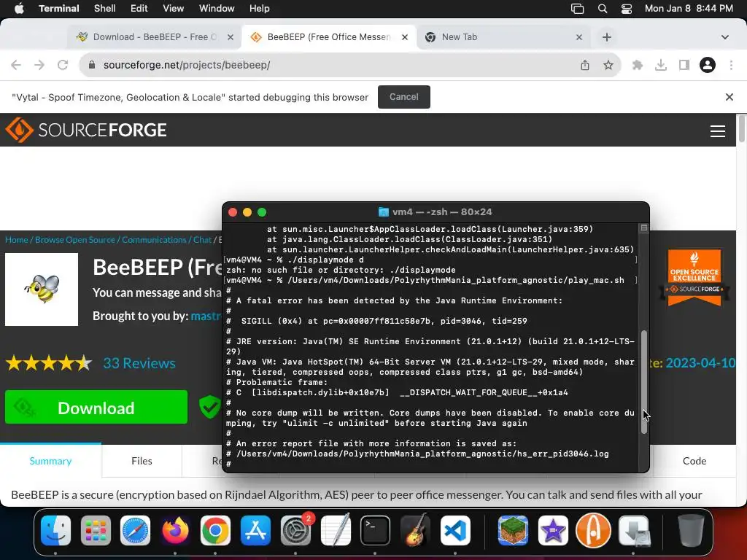Go forward in Chrome
The image size is (747, 560).
tap(39, 65)
